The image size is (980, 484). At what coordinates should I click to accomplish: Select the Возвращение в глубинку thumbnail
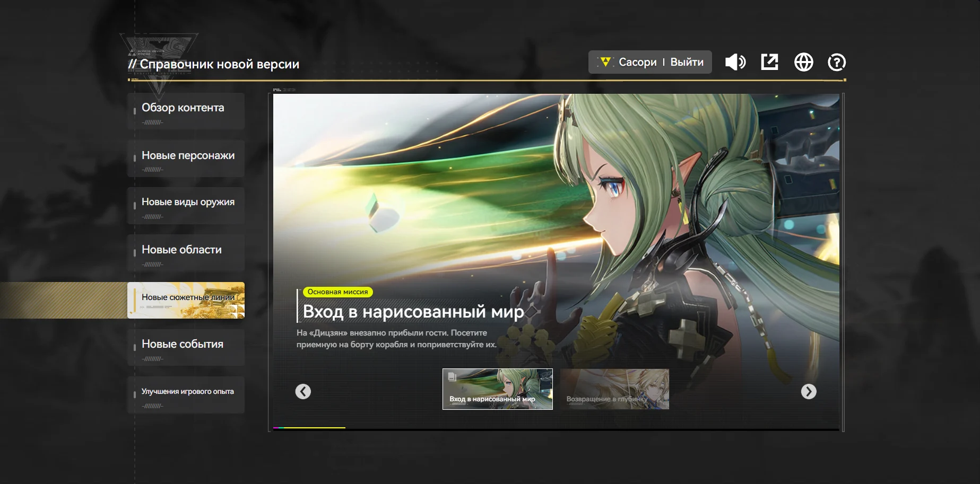click(614, 389)
